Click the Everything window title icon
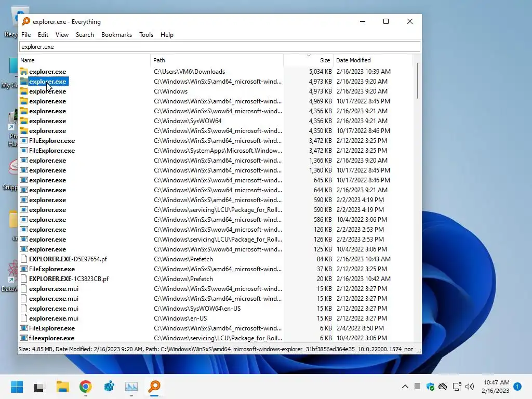This screenshot has width=532, height=399. [26, 21]
